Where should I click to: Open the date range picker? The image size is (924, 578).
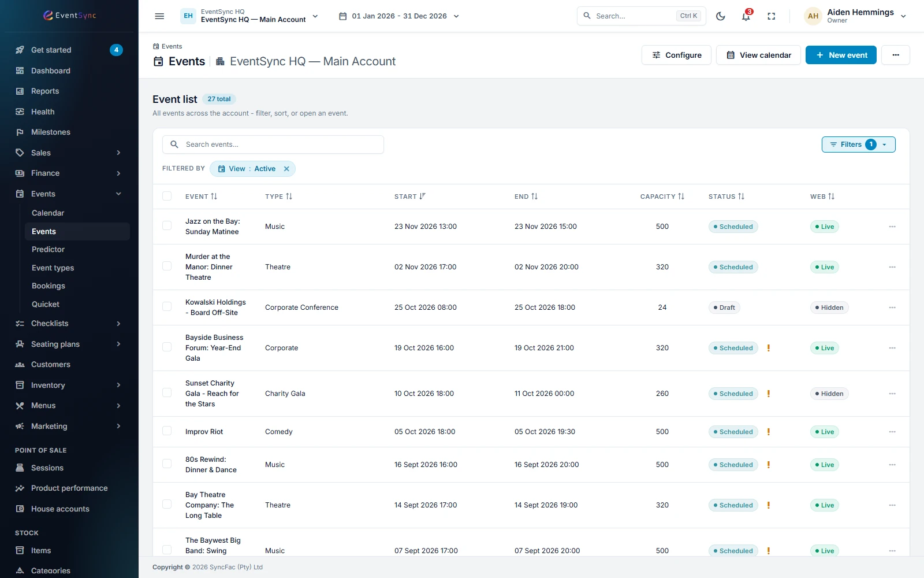(398, 16)
